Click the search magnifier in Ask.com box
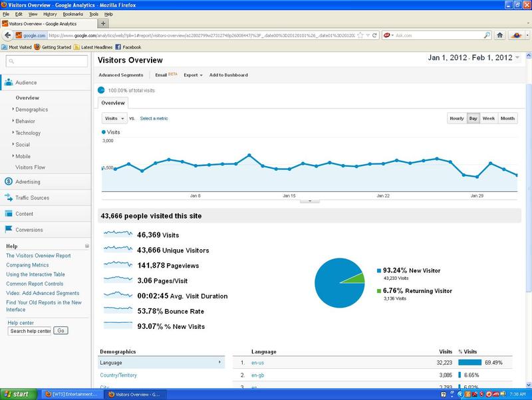The width and height of the screenshot is (532, 400). pyautogui.click(x=487, y=35)
